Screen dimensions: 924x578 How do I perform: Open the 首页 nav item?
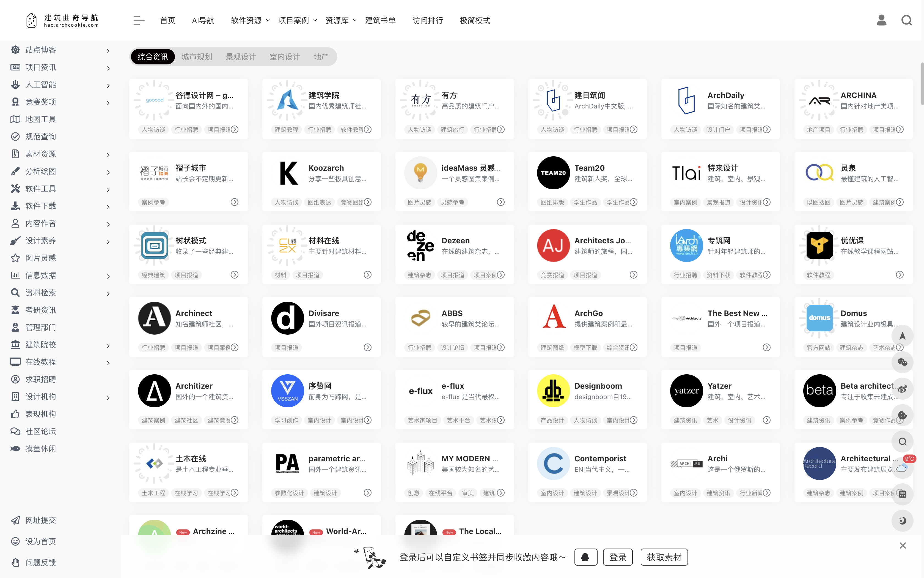click(x=168, y=20)
